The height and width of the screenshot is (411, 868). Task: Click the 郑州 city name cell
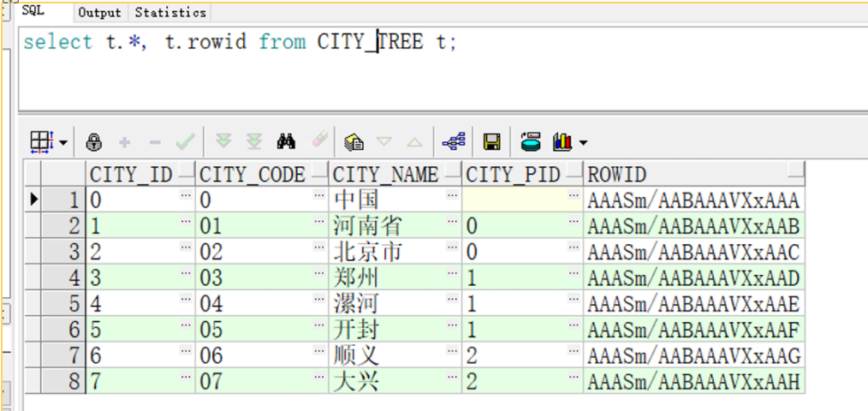(395, 277)
